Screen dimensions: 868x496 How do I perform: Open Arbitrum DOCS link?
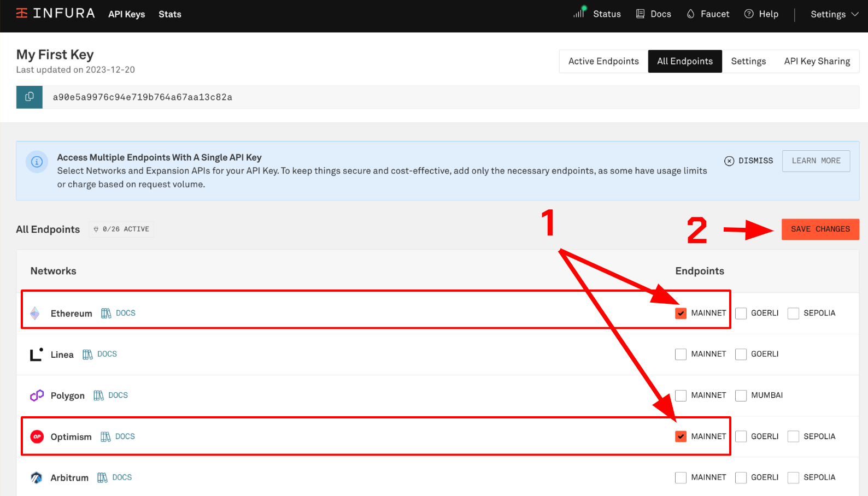(x=122, y=477)
